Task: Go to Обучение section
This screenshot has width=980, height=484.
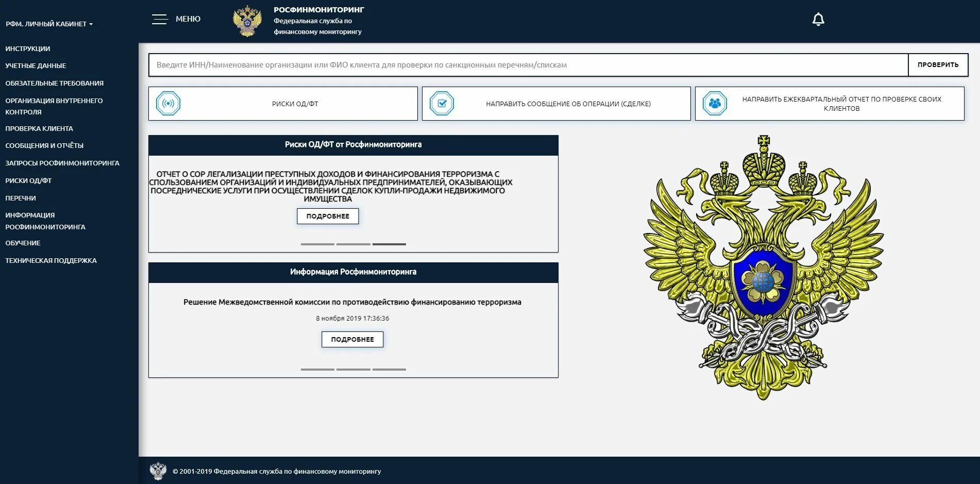Action: [23, 243]
